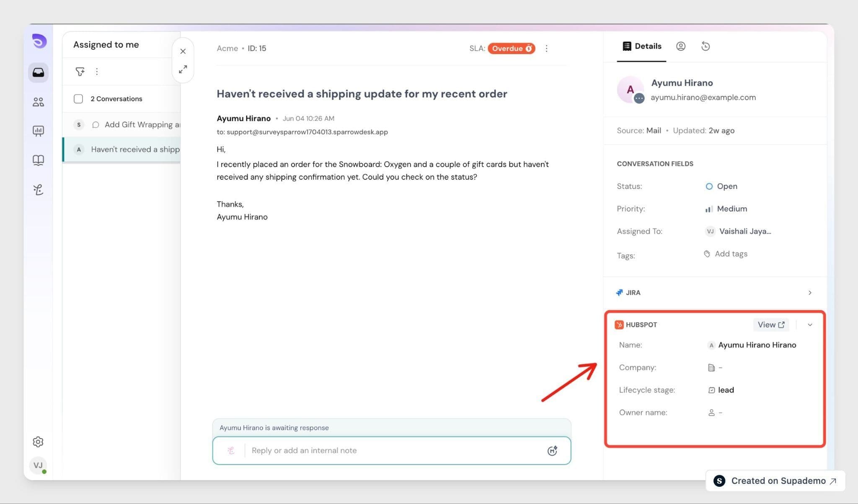
Task: Click the AI assist icon in the reply box
Action: click(x=552, y=451)
